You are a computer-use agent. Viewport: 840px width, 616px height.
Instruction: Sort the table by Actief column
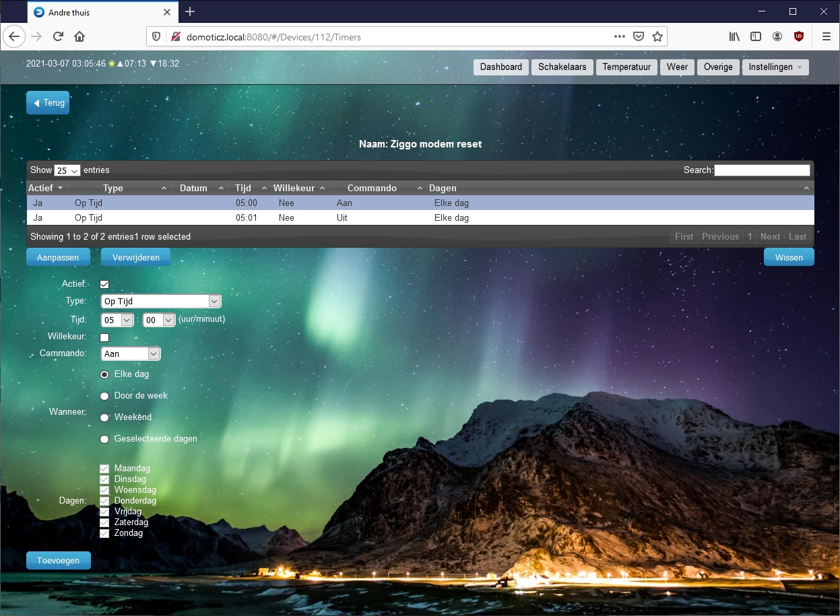[46, 188]
